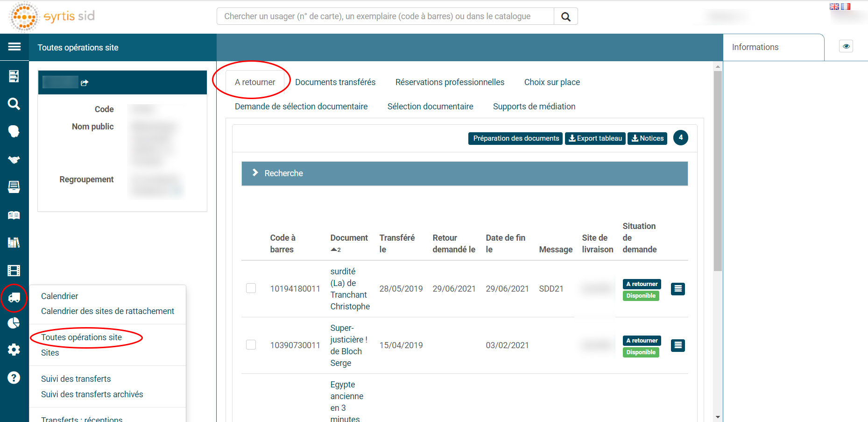Screen dimensions: 868x422
Task: Choose Suivi des transferts archivés entry
Action: coord(92,394)
